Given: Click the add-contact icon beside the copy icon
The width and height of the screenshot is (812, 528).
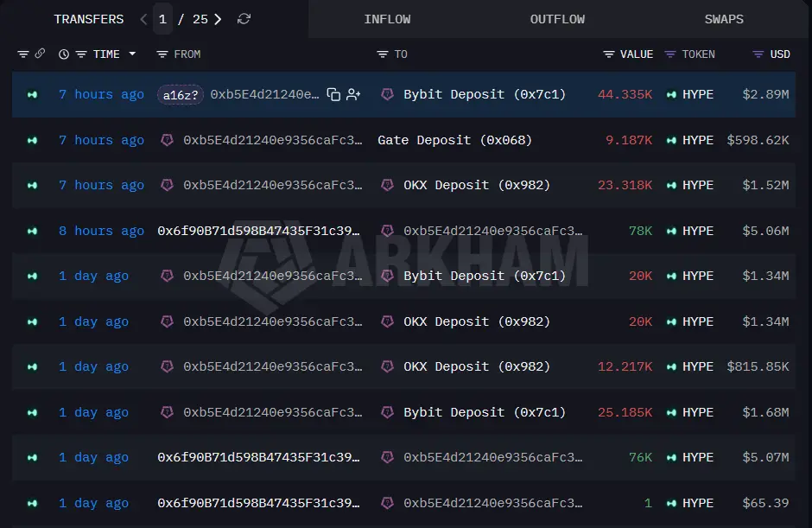Looking at the screenshot, I should pyautogui.click(x=353, y=94).
